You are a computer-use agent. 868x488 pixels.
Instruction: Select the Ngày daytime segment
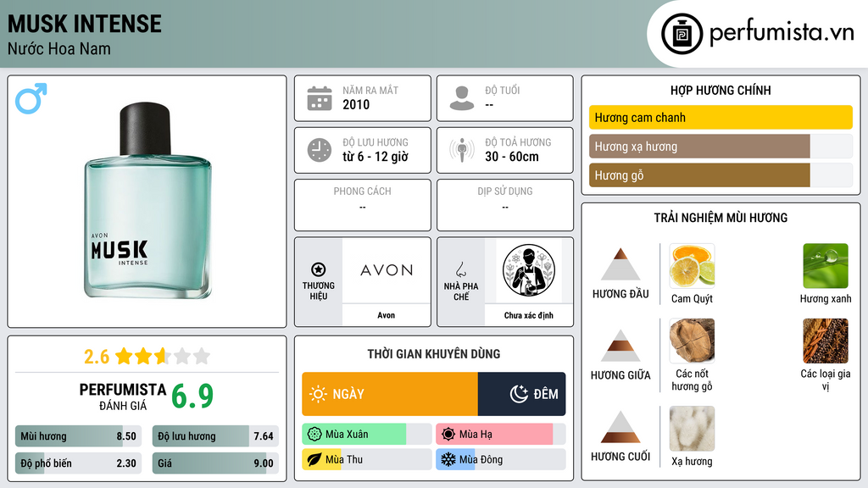pos(390,394)
